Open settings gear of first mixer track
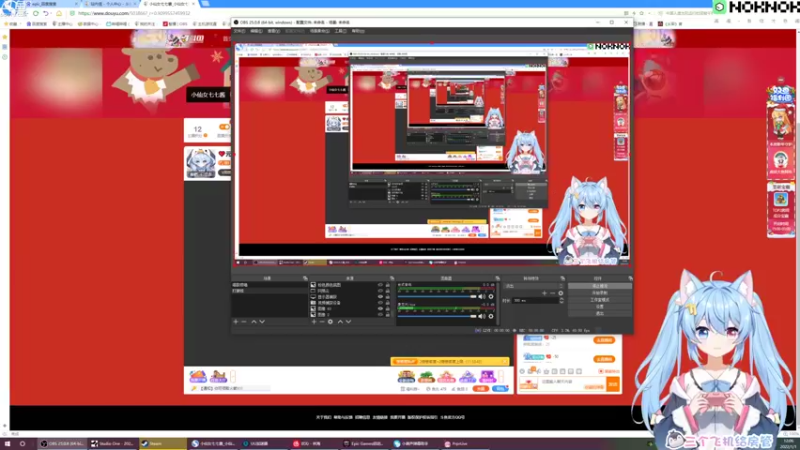Screen dimensions: 800x450 tap(491, 296)
